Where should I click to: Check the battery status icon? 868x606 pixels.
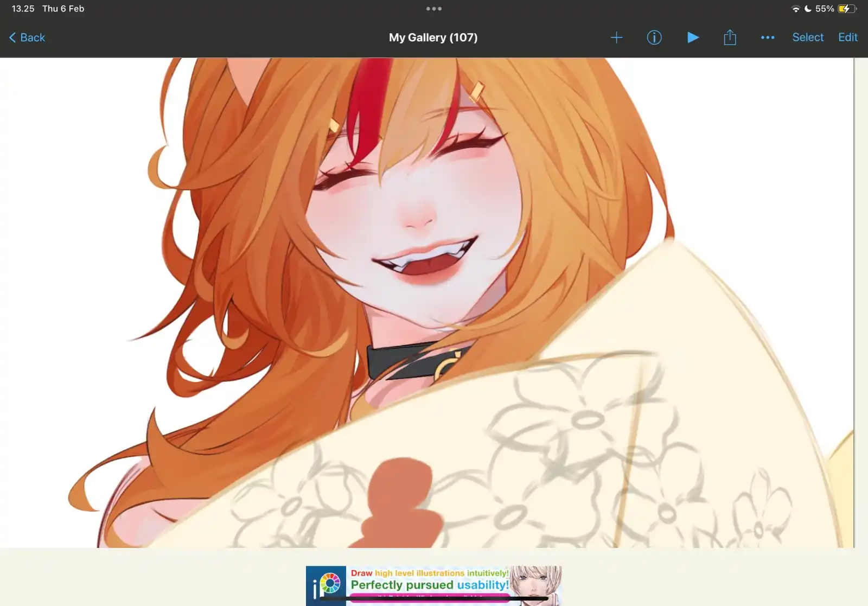847,9
